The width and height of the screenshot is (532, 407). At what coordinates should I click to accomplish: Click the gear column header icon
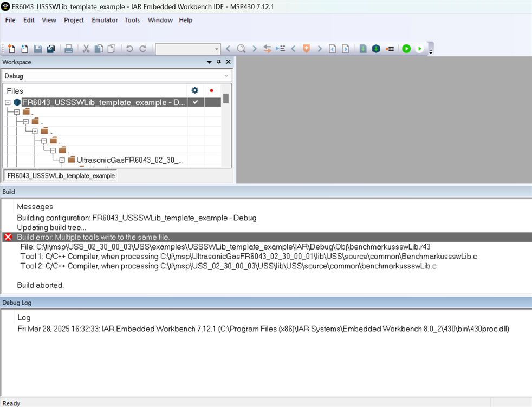coord(194,90)
